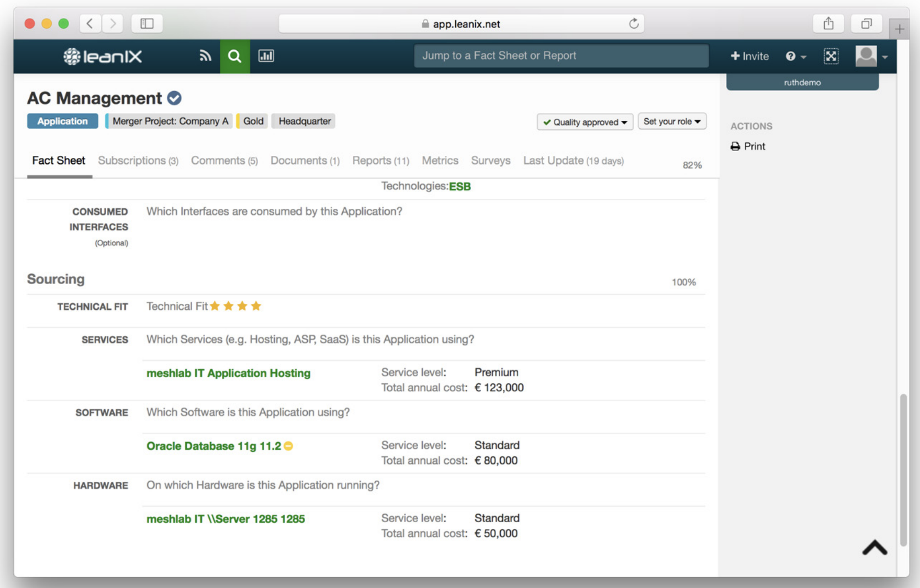920x588 pixels.
Task: Click the € 80,000 cost value
Action: [496, 460]
